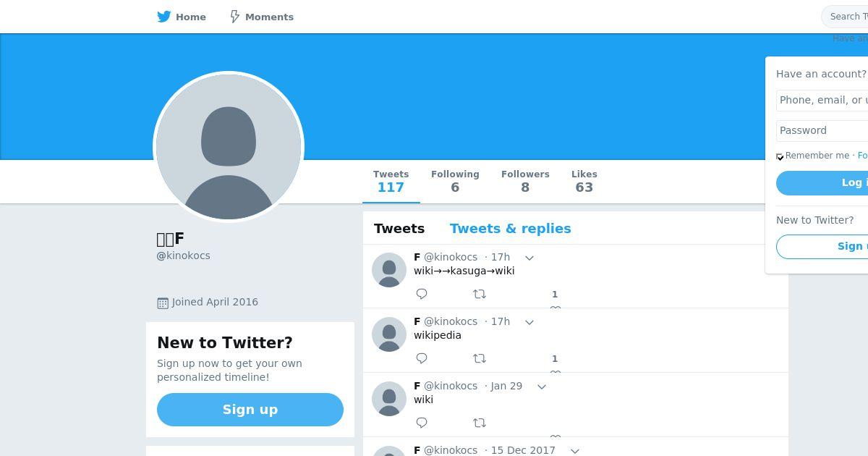
Task: Click the reply icon under 'wikipedia' tweet
Action: point(422,358)
